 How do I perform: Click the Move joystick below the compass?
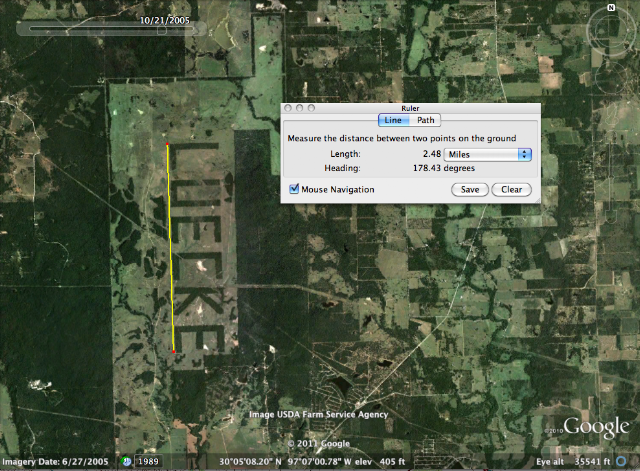point(611,78)
